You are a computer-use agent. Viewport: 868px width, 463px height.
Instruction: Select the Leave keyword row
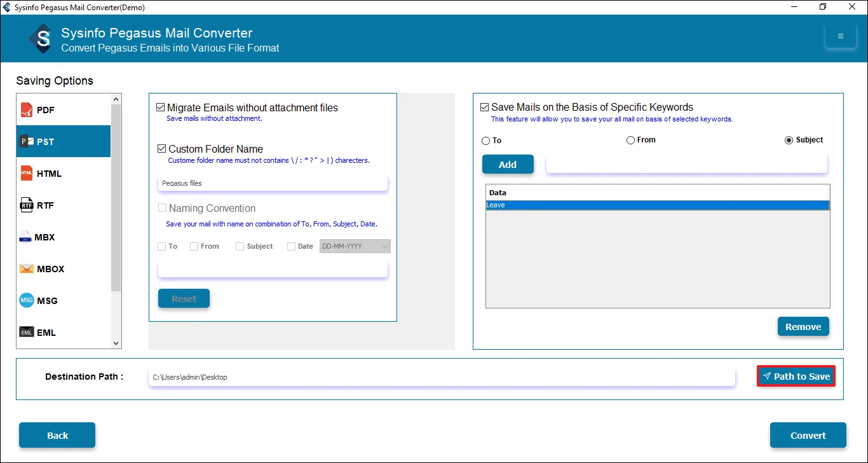click(658, 205)
